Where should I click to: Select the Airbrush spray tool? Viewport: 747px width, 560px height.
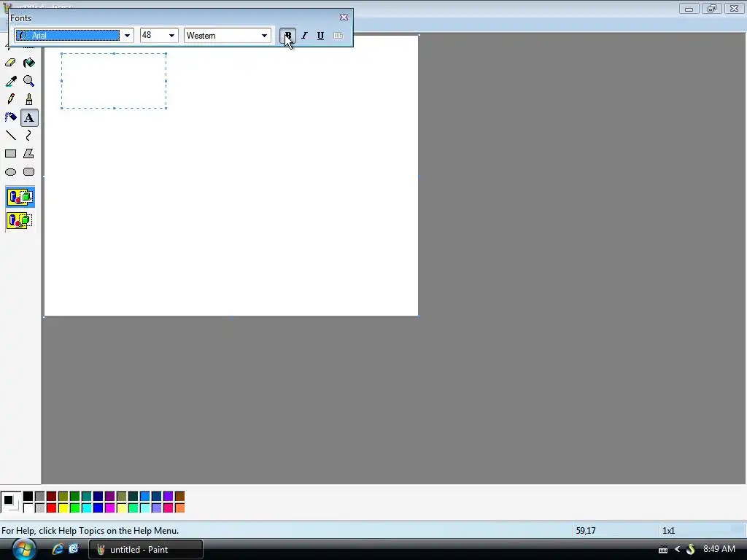tap(10, 117)
